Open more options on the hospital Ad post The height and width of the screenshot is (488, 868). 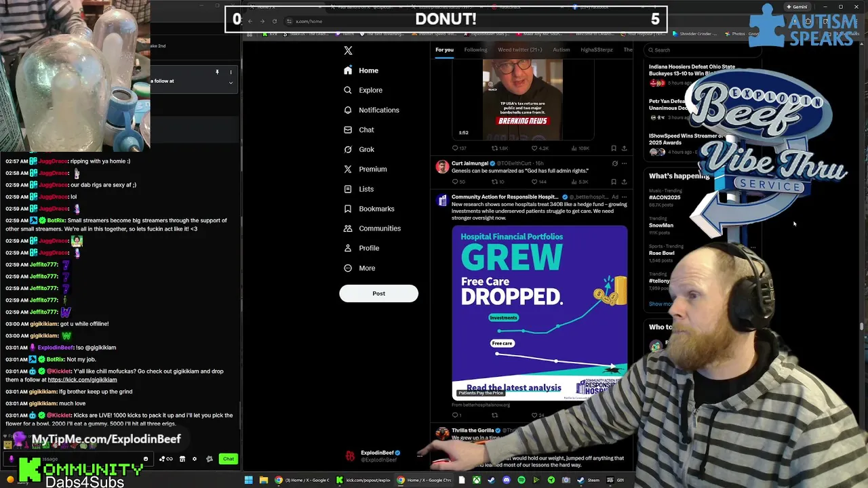624,197
